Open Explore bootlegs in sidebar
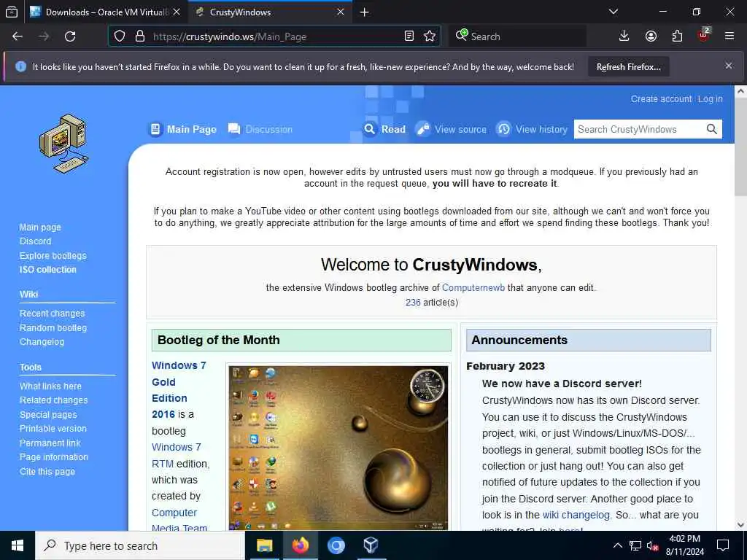Image resolution: width=747 pixels, height=560 pixels. point(53,255)
